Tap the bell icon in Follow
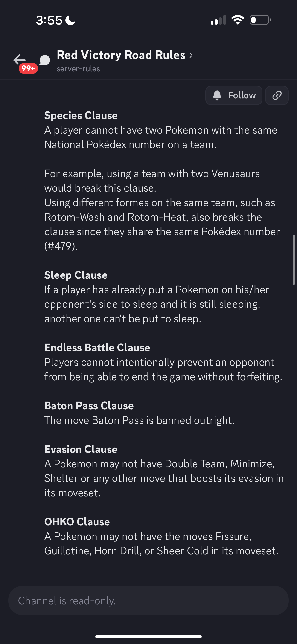Viewport: 297px width, 644px height. pyautogui.click(x=217, y=95)
